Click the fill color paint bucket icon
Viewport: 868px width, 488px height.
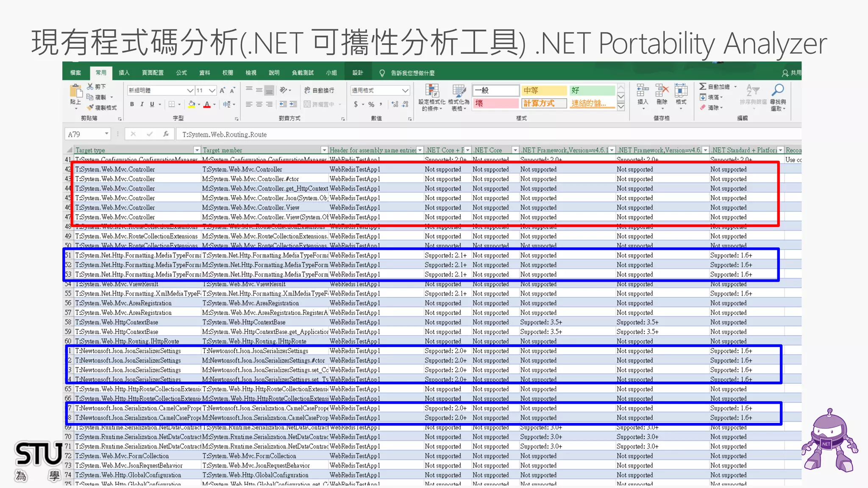192,104
